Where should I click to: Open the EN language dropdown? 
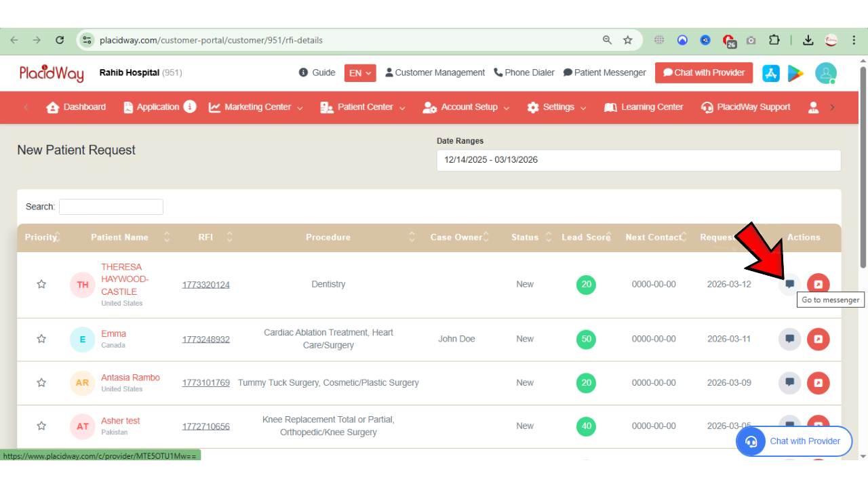click(x=360, y=73)
